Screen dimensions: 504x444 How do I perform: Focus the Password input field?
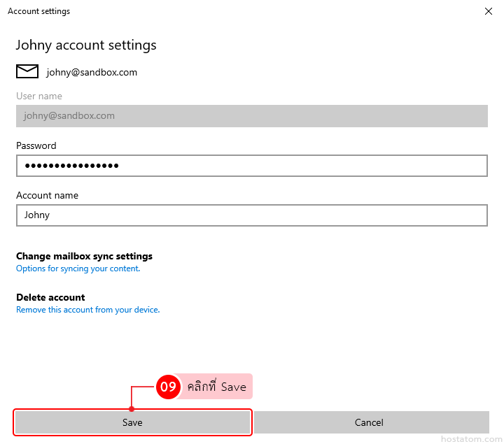pos(251,166)
